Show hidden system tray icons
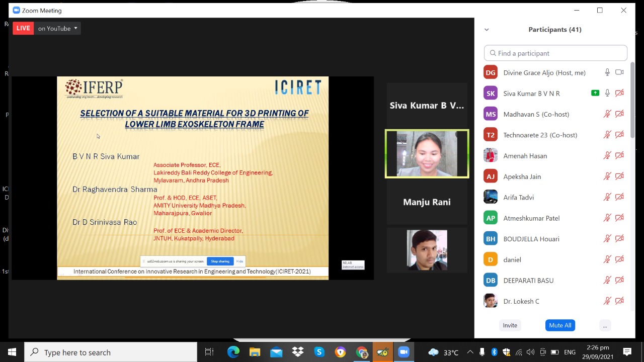Screen dimensions: 644x362 tap(470, 352)
